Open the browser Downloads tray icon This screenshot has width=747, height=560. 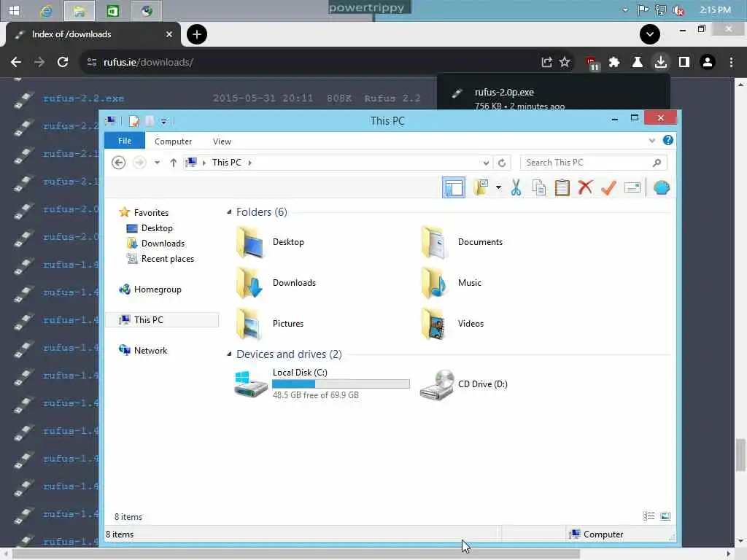661,63
